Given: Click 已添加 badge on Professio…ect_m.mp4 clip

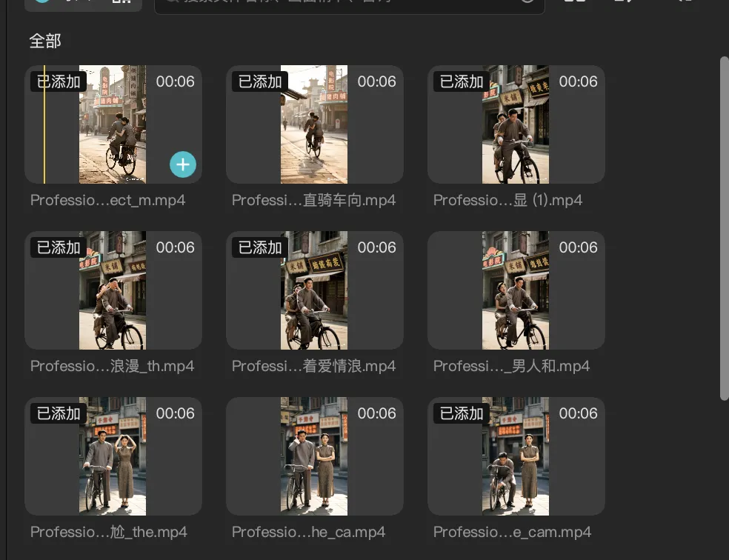Looking at the screenshot, I should pyautogui.click(x=59, y=81).
